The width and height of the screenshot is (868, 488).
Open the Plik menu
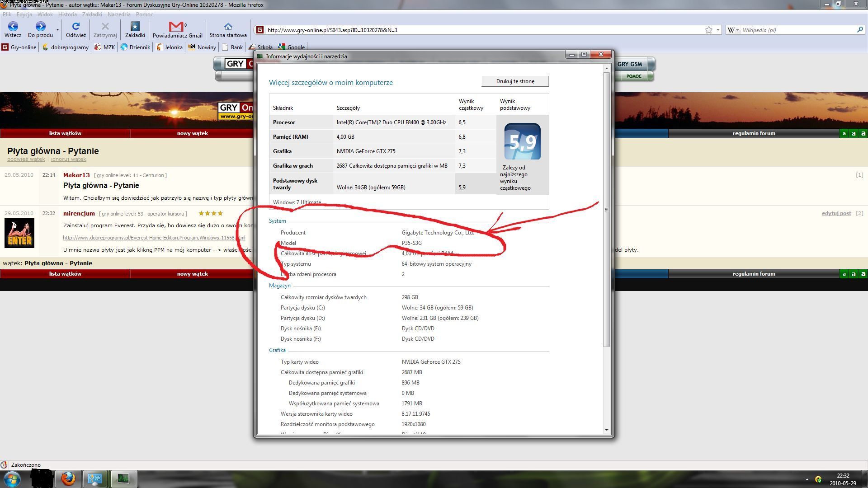pos(7,14)
